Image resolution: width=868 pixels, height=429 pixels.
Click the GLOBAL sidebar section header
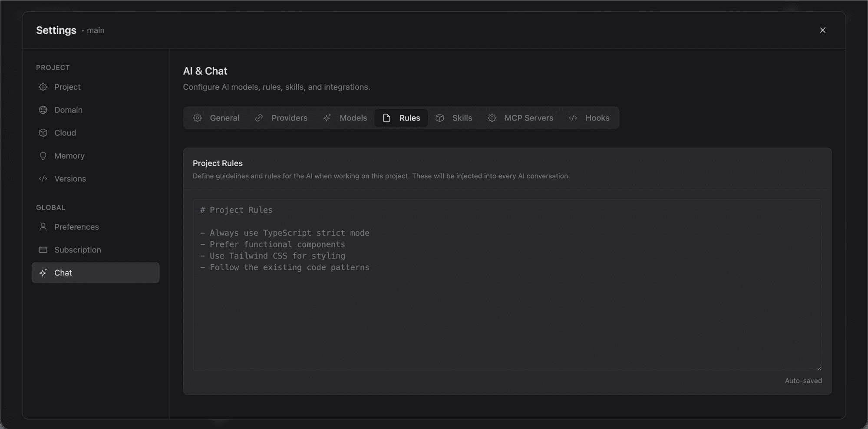[51, 208]
